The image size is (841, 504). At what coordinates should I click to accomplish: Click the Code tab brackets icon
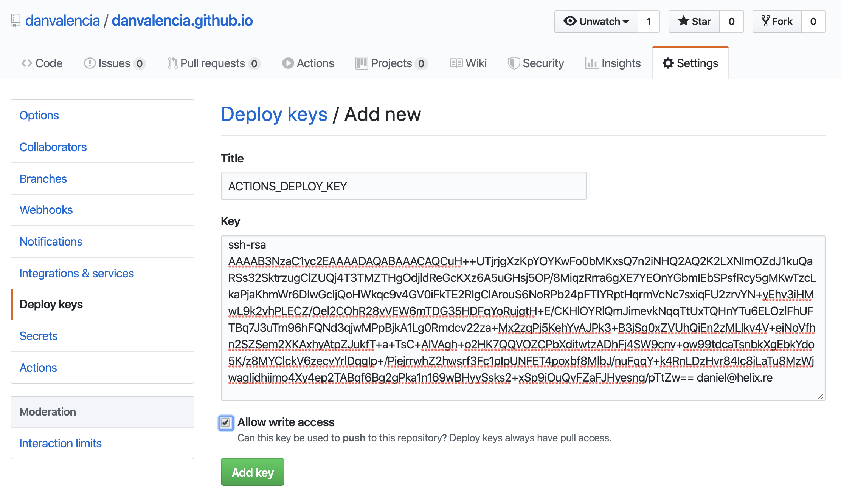26,63
